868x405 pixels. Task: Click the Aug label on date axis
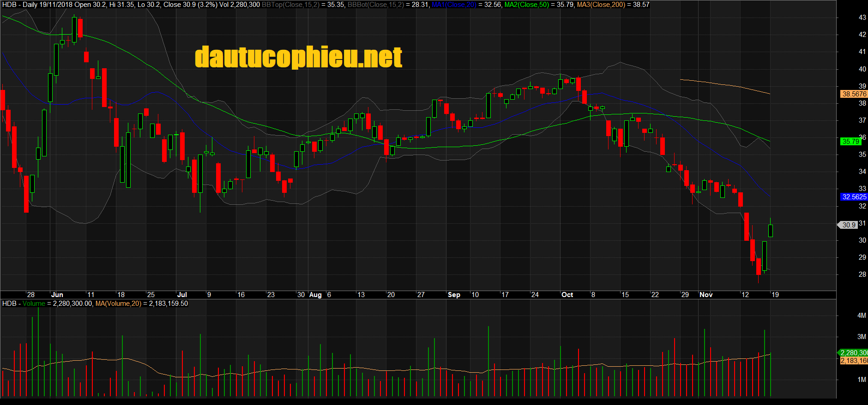pos(315,295)
